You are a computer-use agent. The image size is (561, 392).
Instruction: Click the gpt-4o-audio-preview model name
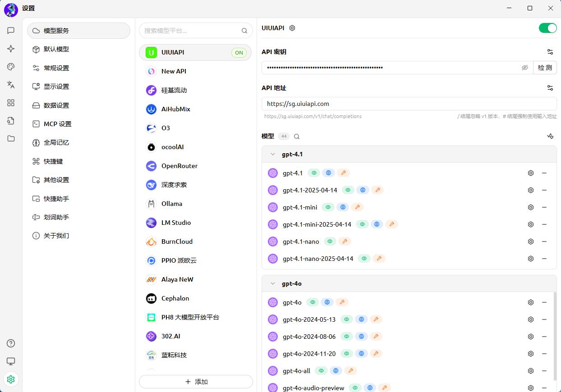313,388
